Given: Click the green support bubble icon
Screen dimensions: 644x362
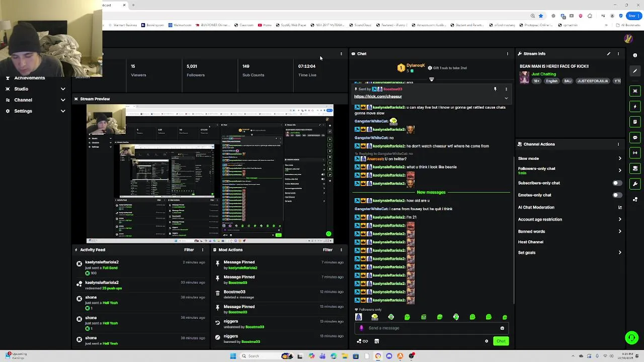Looking at the screenshot, I should coord(631,338).
